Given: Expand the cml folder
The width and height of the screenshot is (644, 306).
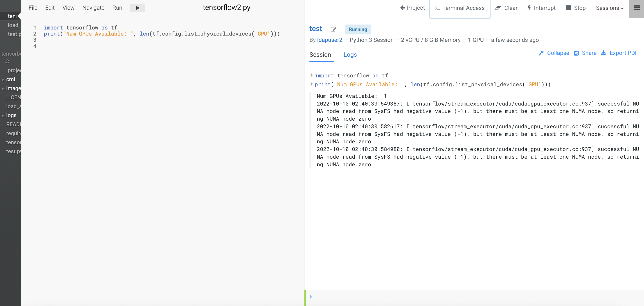Looking at the screenshot, I should [3, 80].
